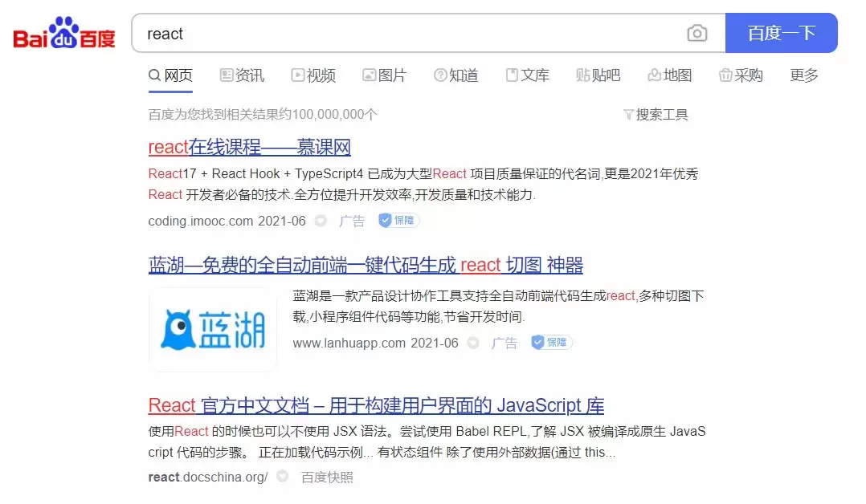Switch to the 视频 tab
The width and height of the screenshot is (866, 504).
(313, 75)
